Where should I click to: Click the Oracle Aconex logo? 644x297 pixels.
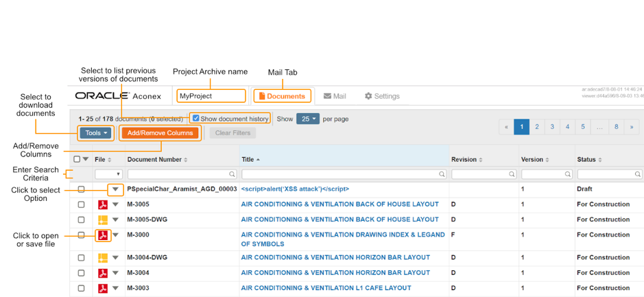tap(118, 96)
